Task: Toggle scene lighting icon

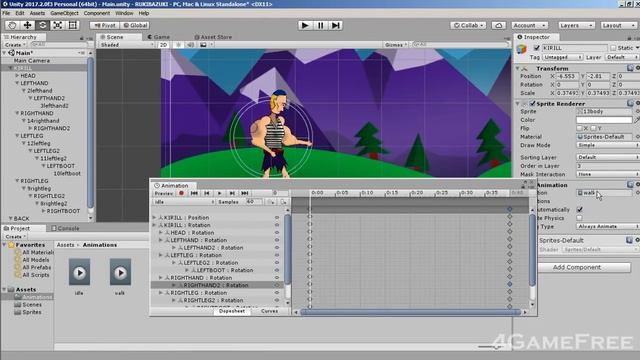Action: click(x=178, y=44)
